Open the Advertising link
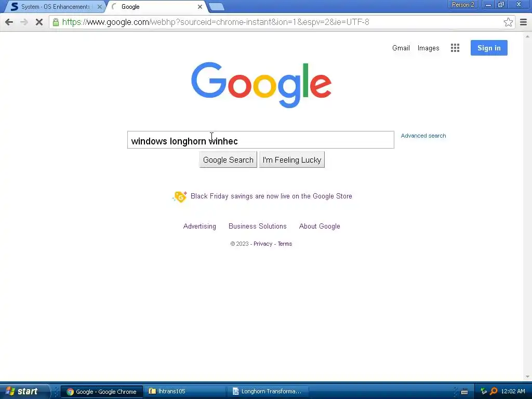 (199, 227)
